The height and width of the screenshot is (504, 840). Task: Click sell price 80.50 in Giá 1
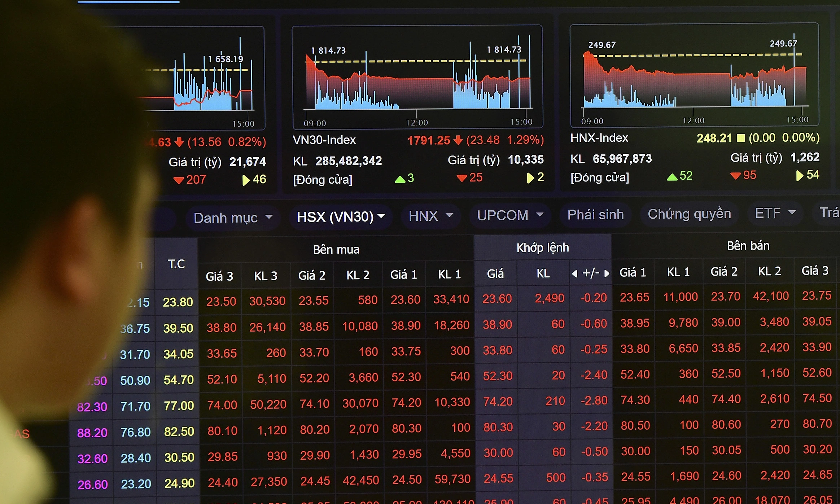(635, 425)
